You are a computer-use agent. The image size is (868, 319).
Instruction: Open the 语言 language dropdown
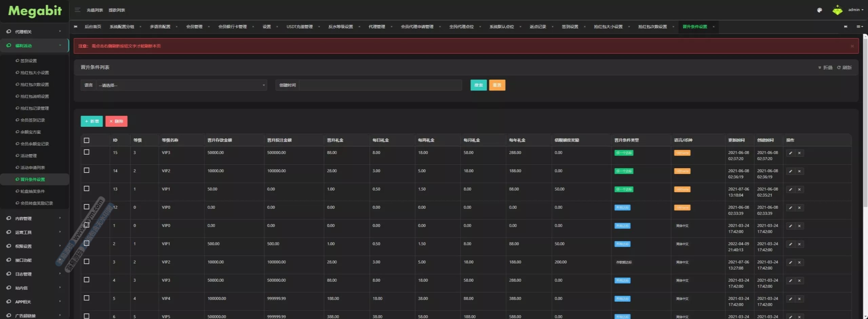pos(181,85)
